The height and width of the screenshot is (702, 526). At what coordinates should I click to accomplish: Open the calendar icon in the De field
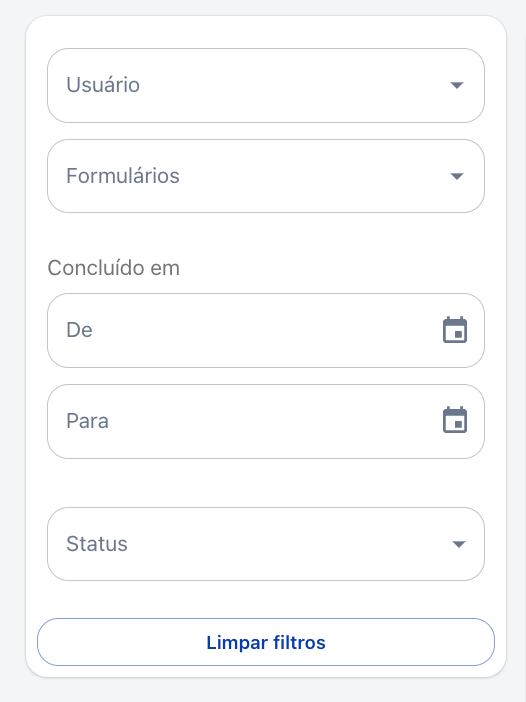click(455, 330)
